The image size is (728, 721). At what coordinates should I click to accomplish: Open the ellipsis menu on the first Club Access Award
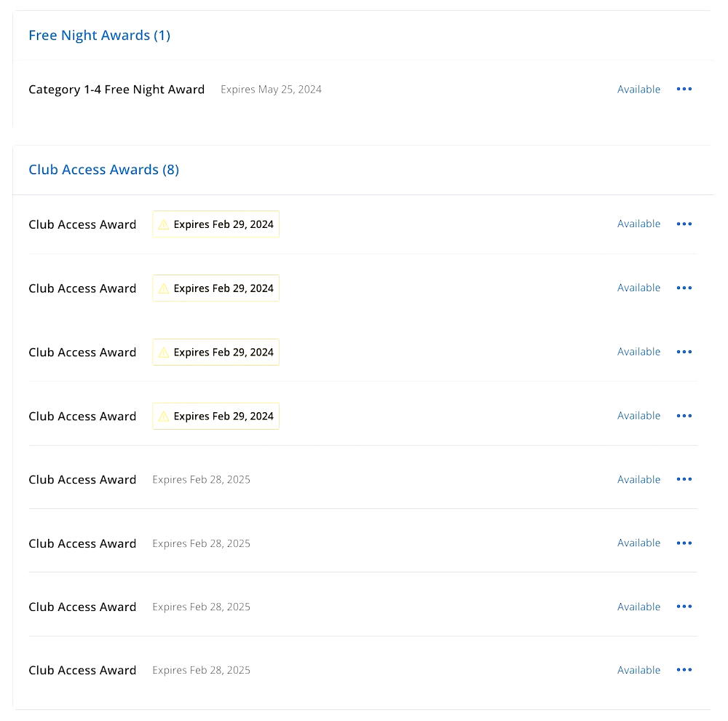click(x=684, y=224)
